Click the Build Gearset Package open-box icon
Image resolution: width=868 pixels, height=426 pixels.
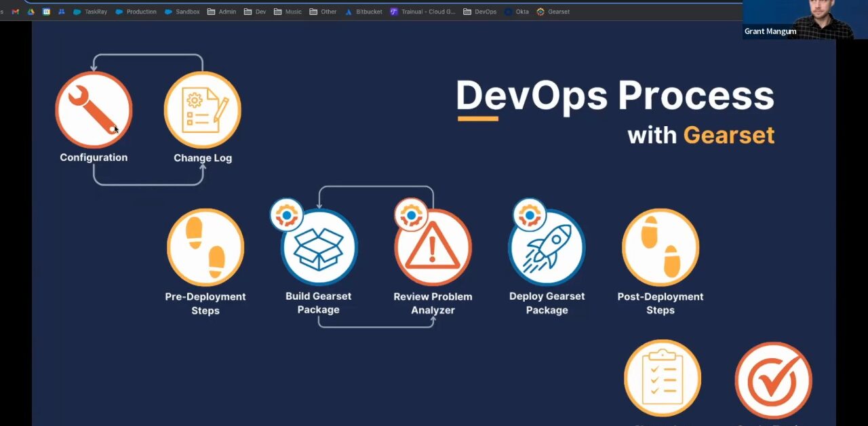318,248
